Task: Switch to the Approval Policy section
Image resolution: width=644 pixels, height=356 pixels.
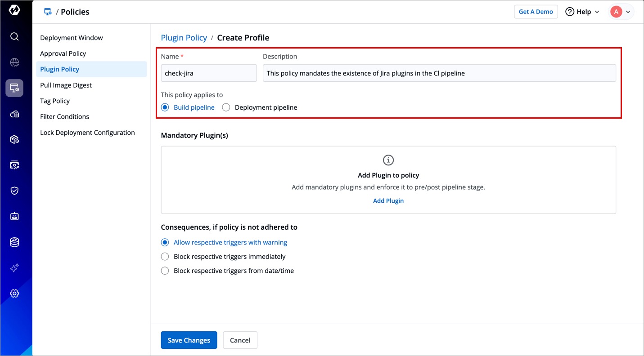Action: [63, 53]
